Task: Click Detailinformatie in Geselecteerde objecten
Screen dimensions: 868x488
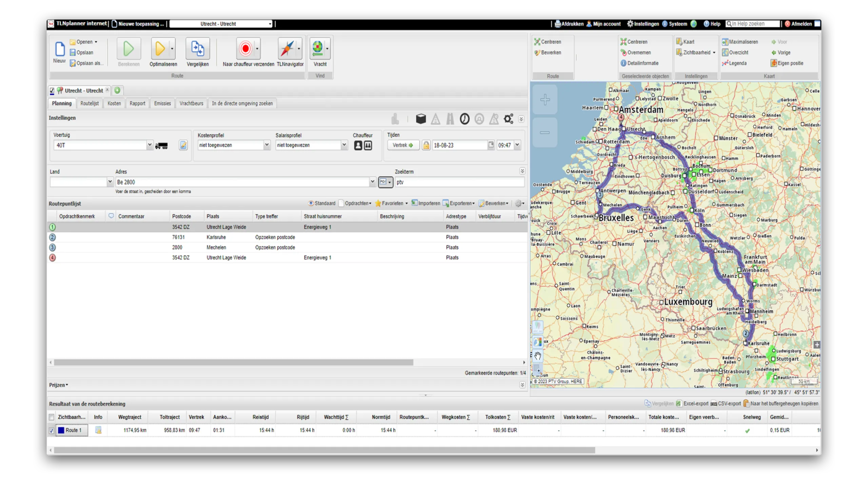Action: point(639,63)
